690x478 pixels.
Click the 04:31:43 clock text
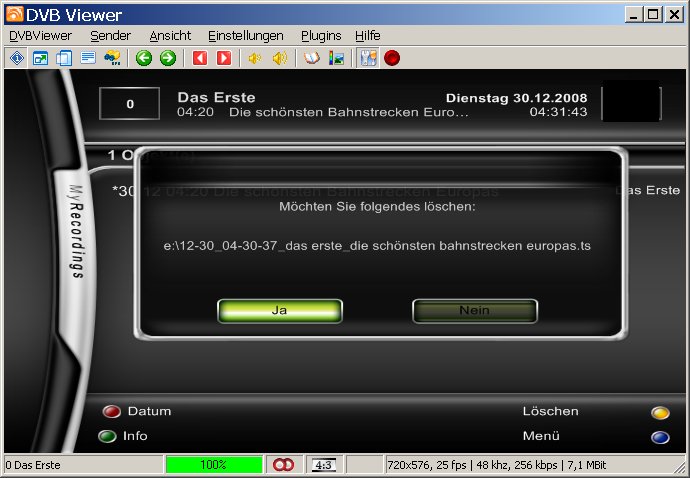point(558,112)
